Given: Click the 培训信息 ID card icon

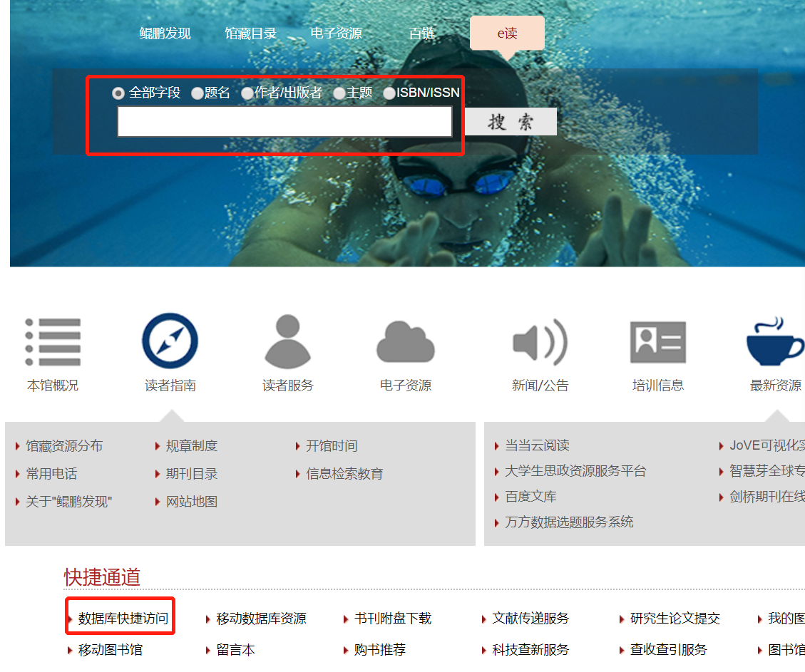Looking at the screenshot, I should 657,341.
